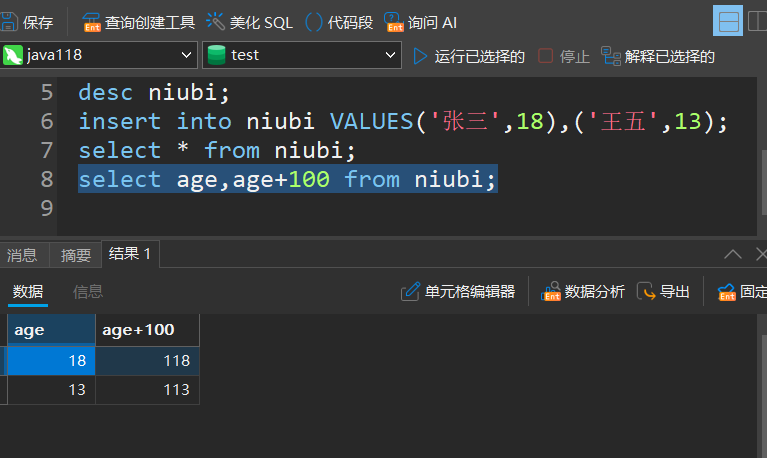
Task: Click the Save (保存) disk icon
Action: click(x=9, y=22)
